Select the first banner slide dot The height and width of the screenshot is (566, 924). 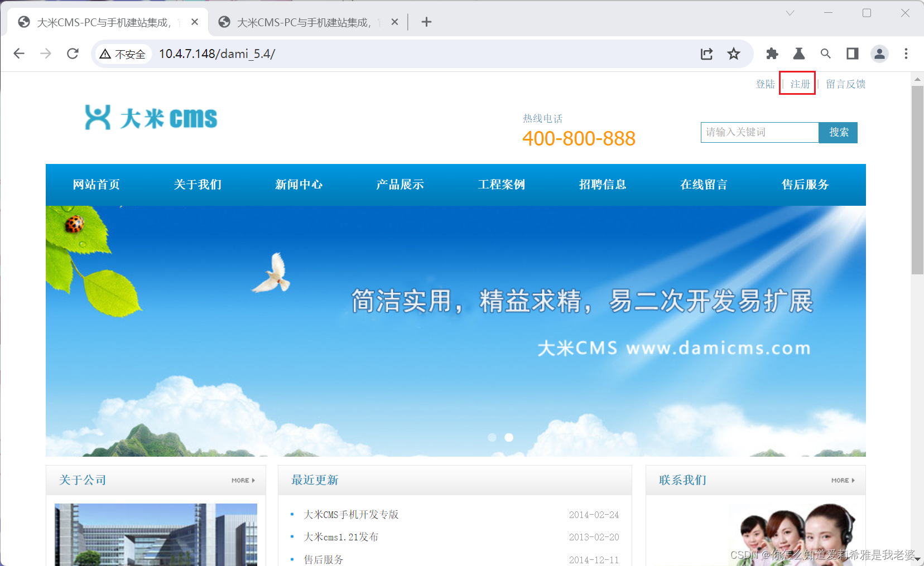point(492,438)
